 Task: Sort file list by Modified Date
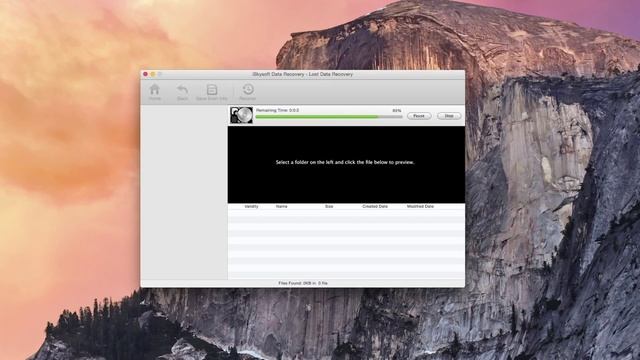pos(420,207)
